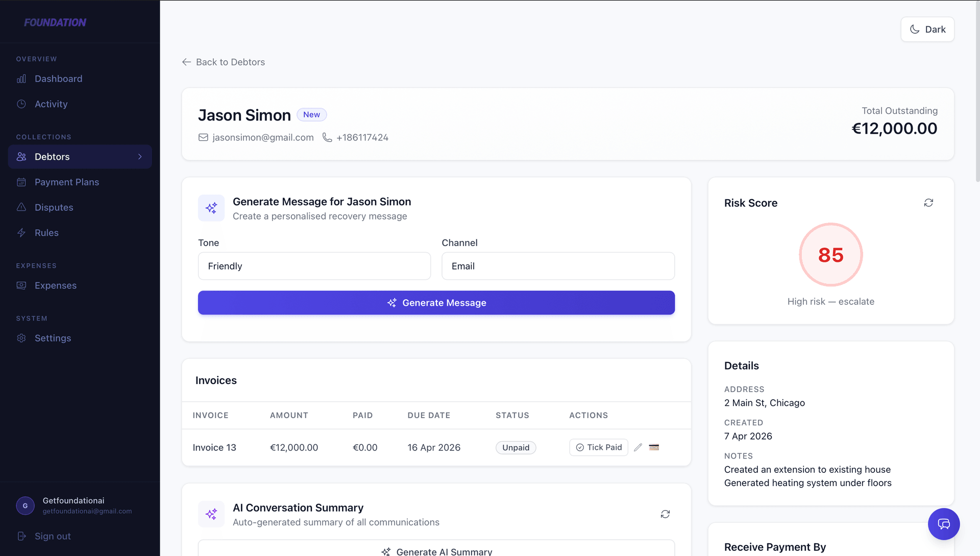Select Payment Plans in the sidebar
The height and width of the screenshot is (556, 980).
pyautogui.click(x=66, y=182)
